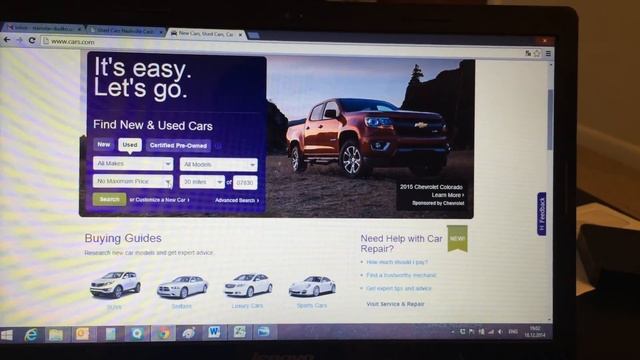This screenshot has width=640, height=360.
Task: Click the Sedans car thumbnail
Action: [x=182, y=286]
